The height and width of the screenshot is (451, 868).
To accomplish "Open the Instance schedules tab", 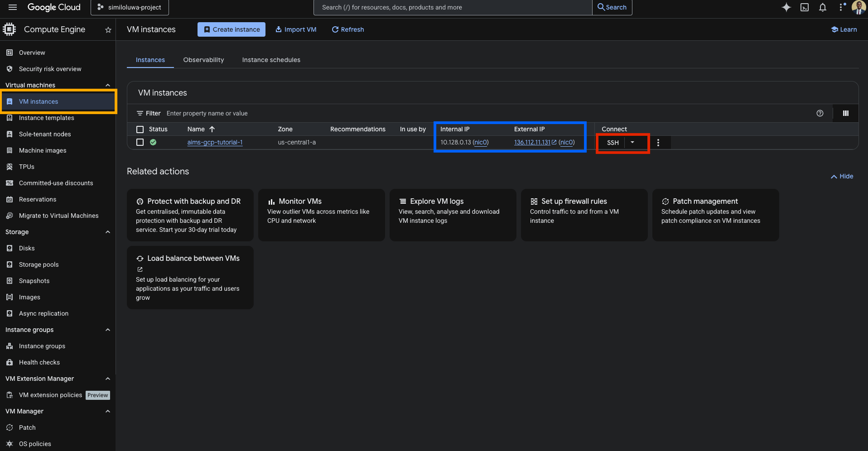I will 271,60.
